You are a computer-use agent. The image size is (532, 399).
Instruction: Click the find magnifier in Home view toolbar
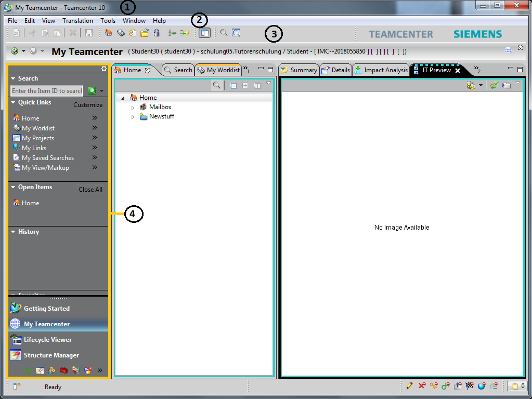point(216,85)
